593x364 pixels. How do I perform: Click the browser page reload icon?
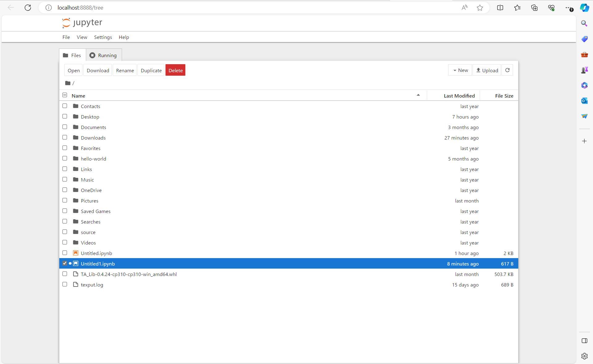tap(28, 8)
